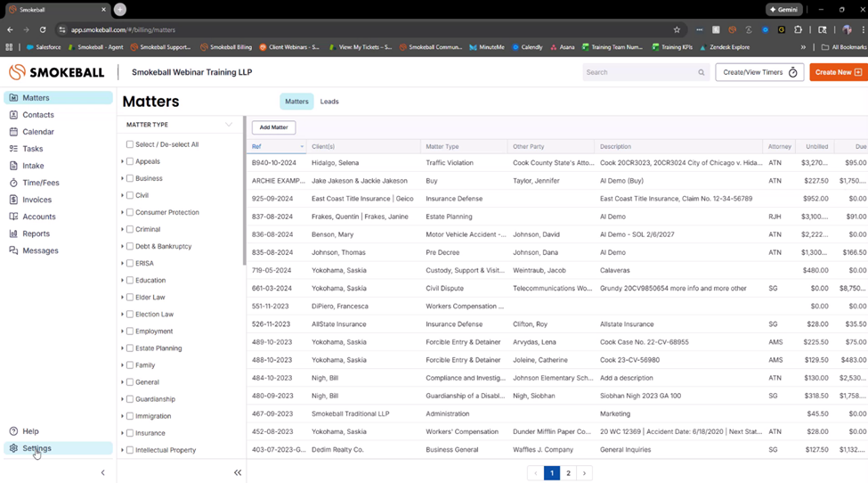This screenshot has height=483, width=868.
Task: Check the Select / De-select All box
Action: coord(130,144)
